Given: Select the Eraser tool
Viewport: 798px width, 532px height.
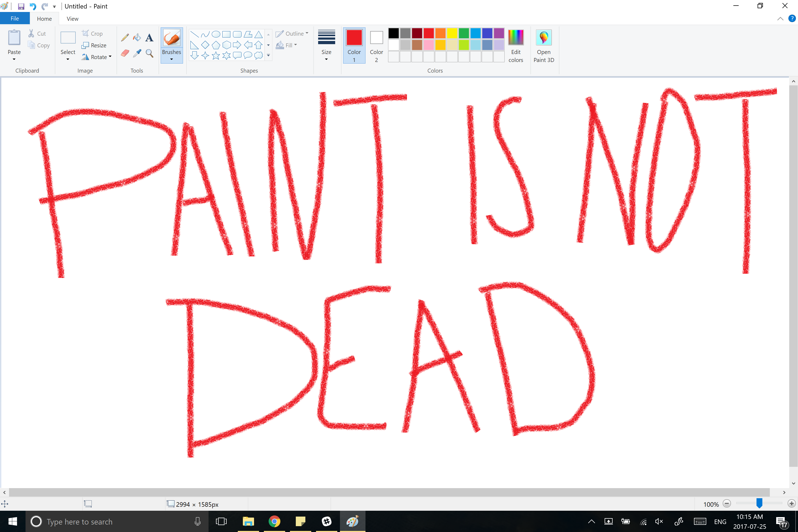Looking at the screenshot, I should click(x=125, y=53).
